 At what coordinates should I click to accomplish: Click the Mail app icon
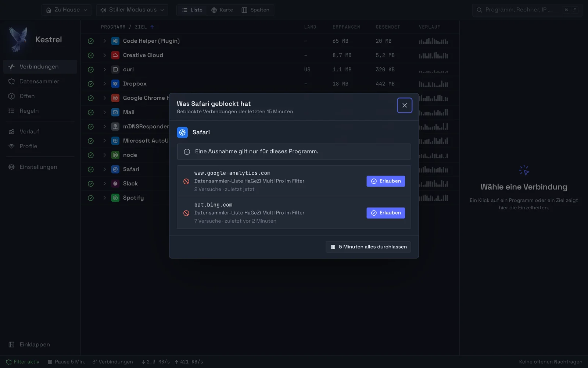pyautogui.click(x=115, y=112)
